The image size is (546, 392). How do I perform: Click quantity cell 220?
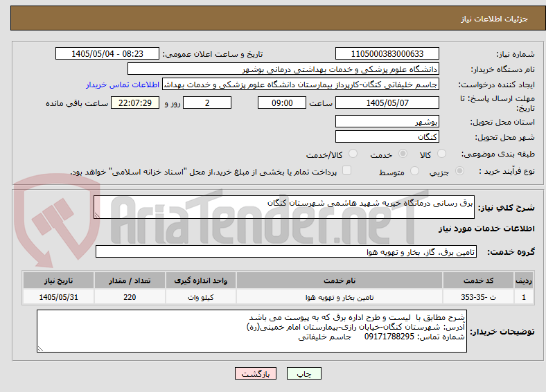pos(130,297)
